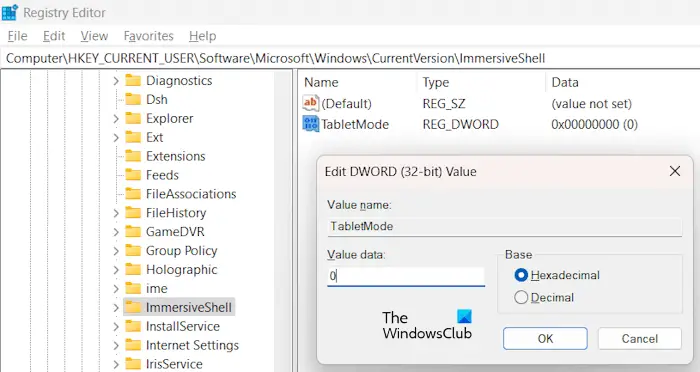Open the Favorites menu
The image size is (700, 372).
[148, 36]
